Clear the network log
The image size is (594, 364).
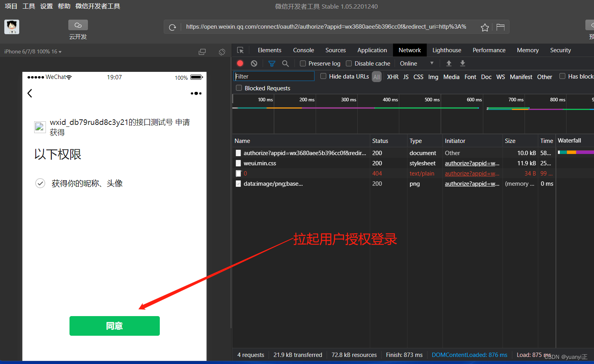[254, 63]
